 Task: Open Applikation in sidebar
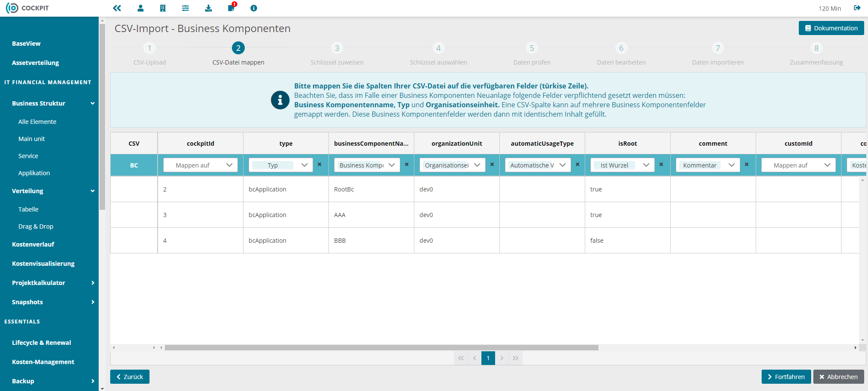point(34,173)
